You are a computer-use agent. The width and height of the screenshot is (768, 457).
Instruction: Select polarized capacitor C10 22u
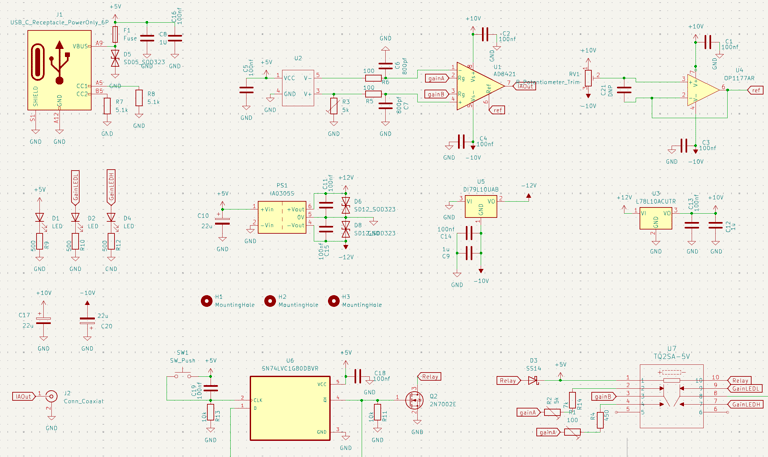[222, 221]
